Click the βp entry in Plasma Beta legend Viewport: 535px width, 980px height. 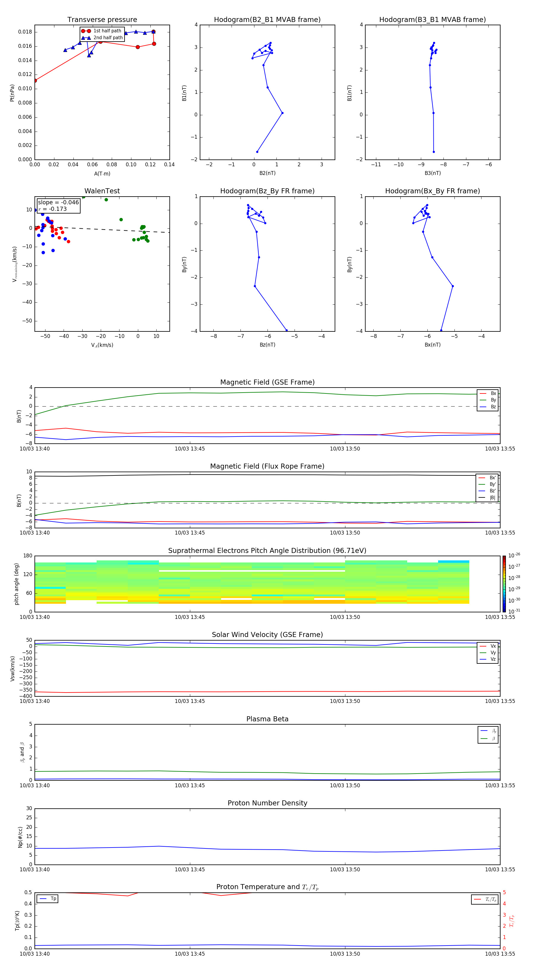tap(488, 731)
